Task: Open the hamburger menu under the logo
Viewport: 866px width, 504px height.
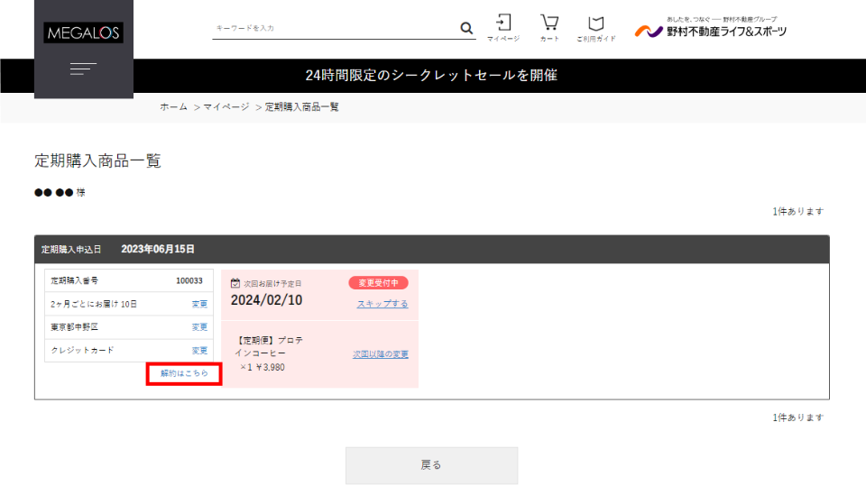Action: point(83,69)
